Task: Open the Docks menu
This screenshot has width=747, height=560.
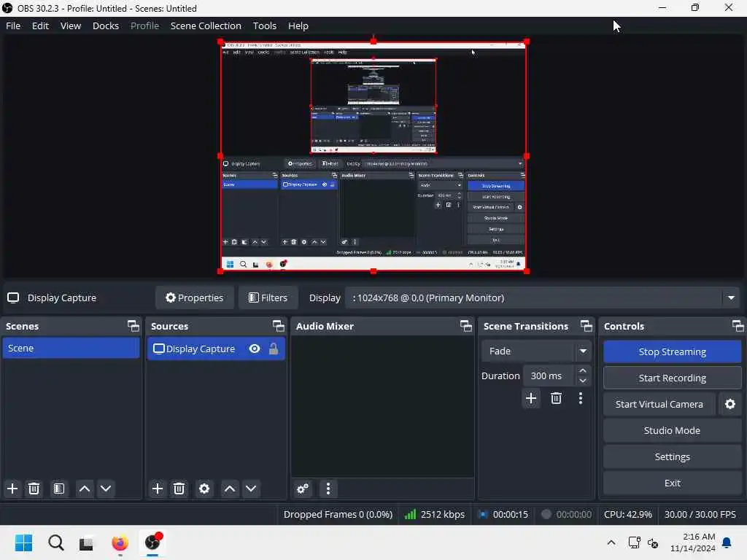Action: [106, 26]
